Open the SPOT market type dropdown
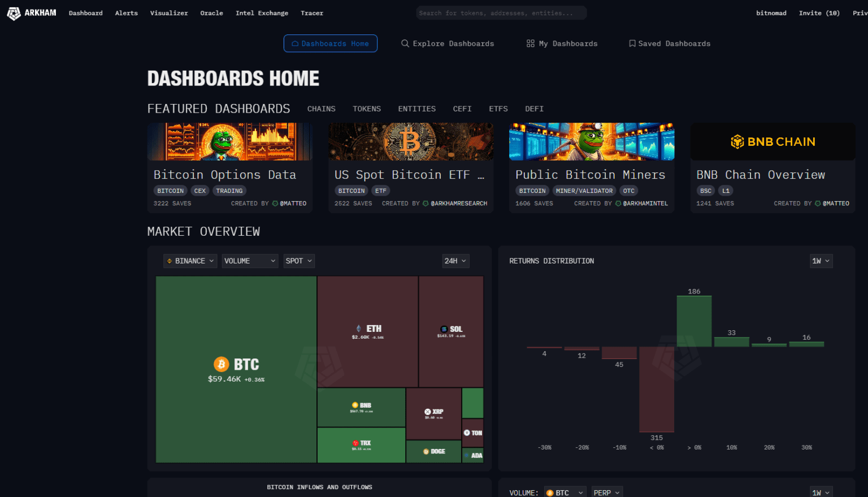Image resolution: width=868 pixels, height=497 pixels. click(x=298, y=261)
